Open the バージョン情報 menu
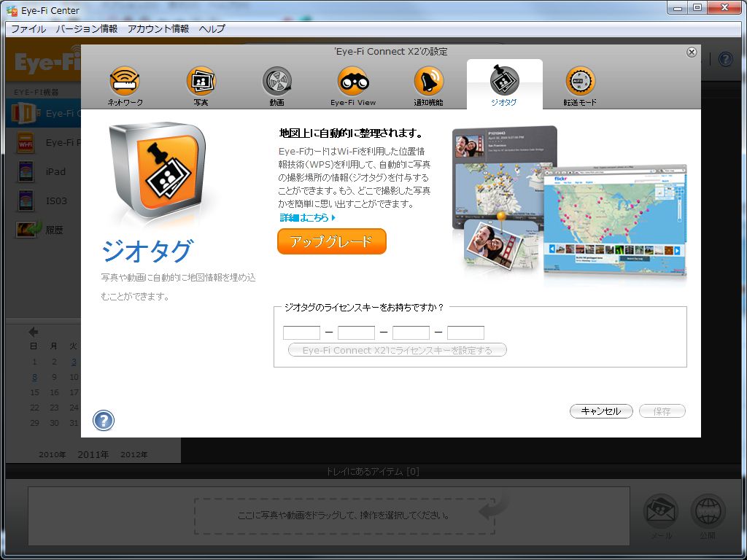The image size is (747, 560). pos(87,28)
